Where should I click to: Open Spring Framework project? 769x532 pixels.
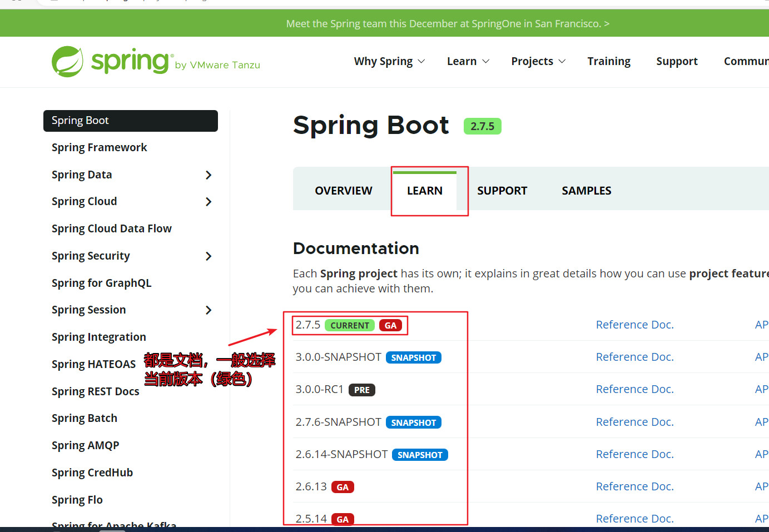pos(100,147)
